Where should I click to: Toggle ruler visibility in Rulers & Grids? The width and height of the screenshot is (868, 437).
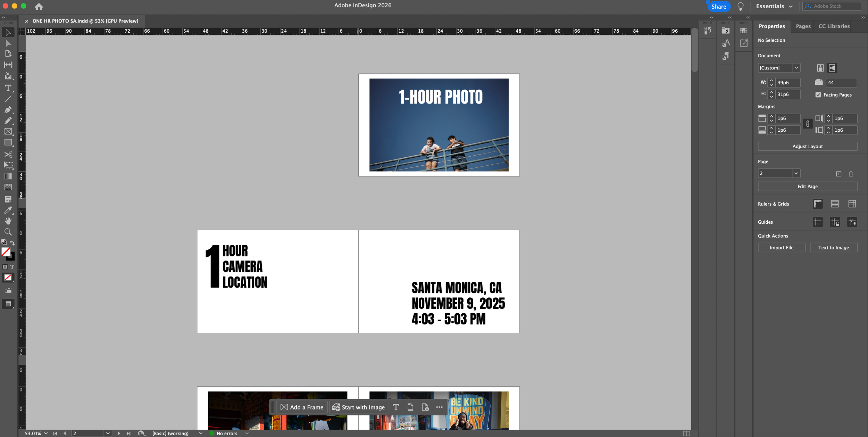pos(818,204)
